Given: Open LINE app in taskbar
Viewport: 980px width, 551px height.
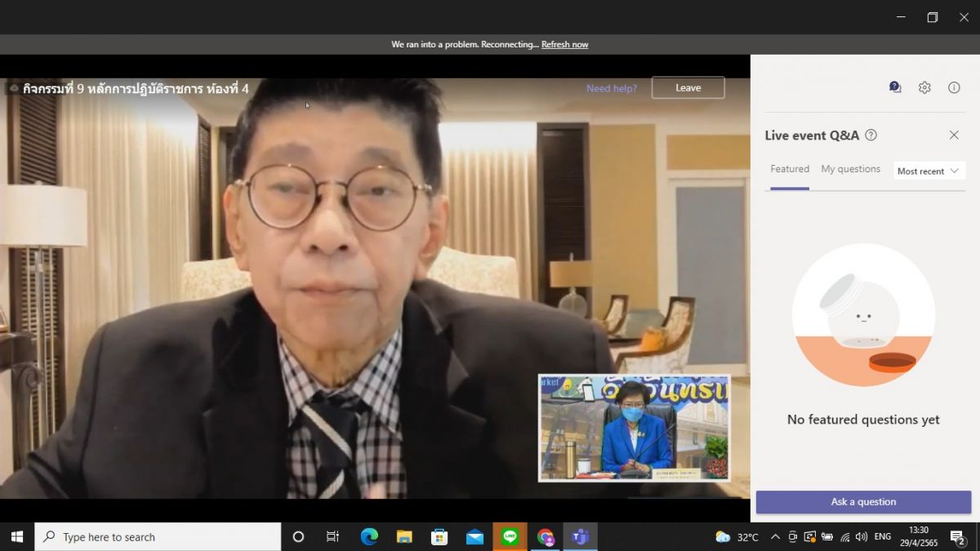Looking at the screenshot, I should point(510,537).
